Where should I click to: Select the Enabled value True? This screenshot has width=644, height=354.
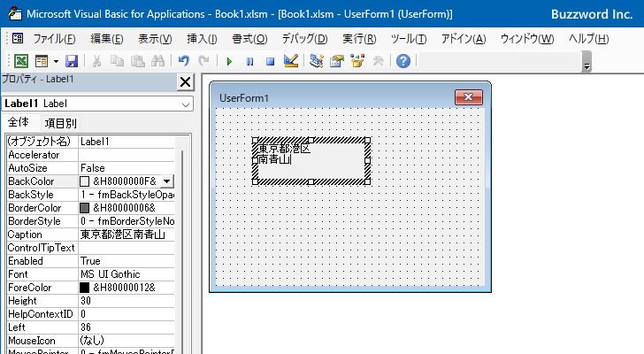126,261
